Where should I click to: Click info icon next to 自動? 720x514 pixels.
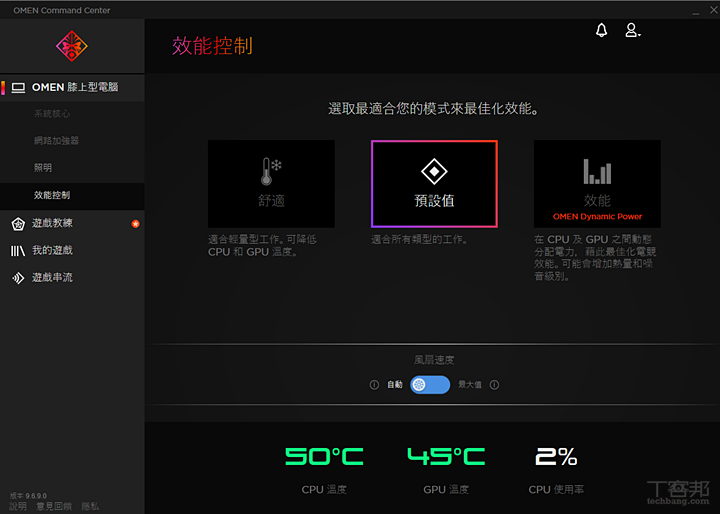(x=374, y=385)
